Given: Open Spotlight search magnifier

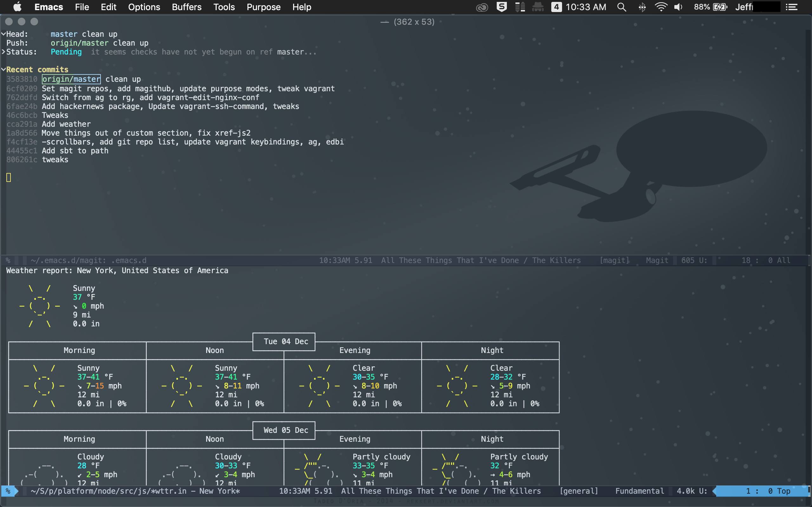Looking at the screenshot, I should (x=621, y=7).
